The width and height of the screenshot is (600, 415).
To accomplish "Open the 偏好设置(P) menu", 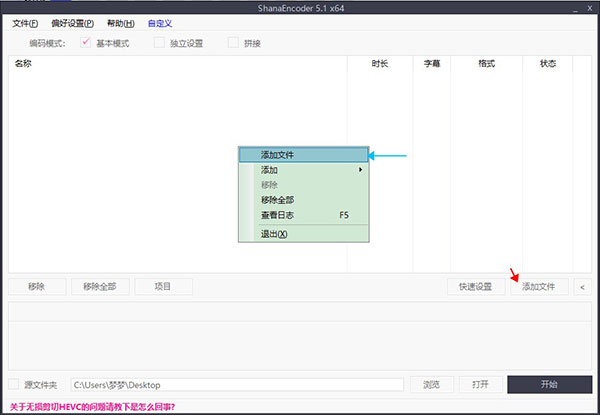I will 72,24.
